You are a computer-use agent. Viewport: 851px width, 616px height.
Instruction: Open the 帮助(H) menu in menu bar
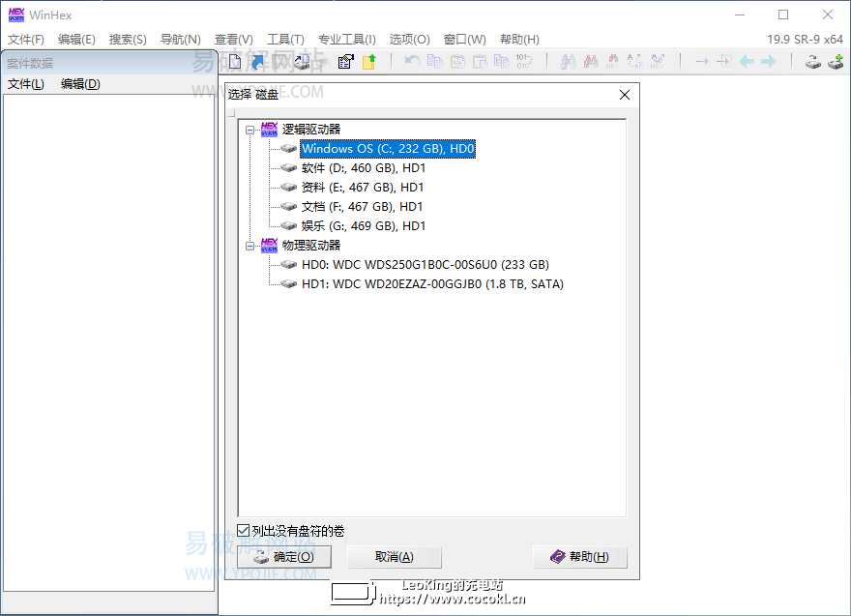click(519, 39)
